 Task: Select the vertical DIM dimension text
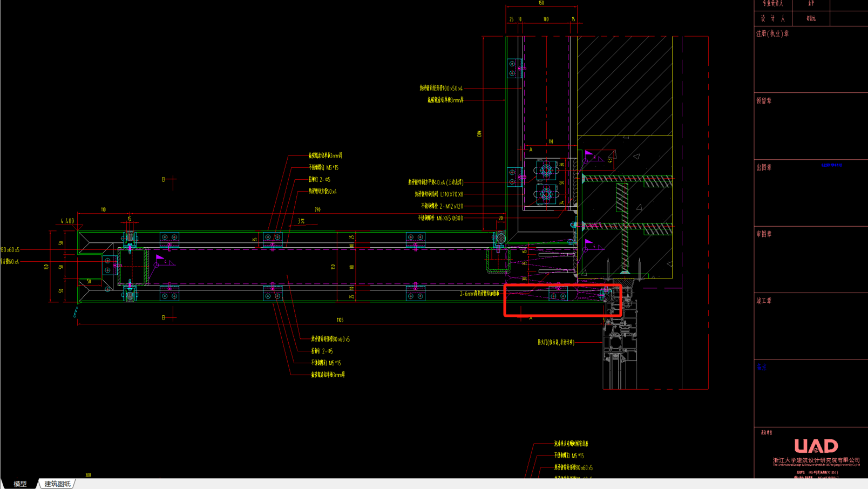pyautogui.click(x=479, y=133)
